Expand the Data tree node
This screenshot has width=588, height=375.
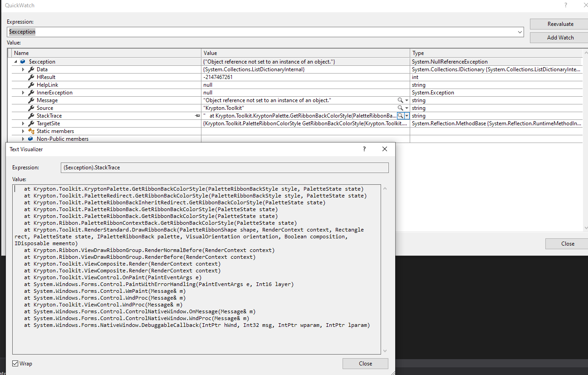point(23,69)
